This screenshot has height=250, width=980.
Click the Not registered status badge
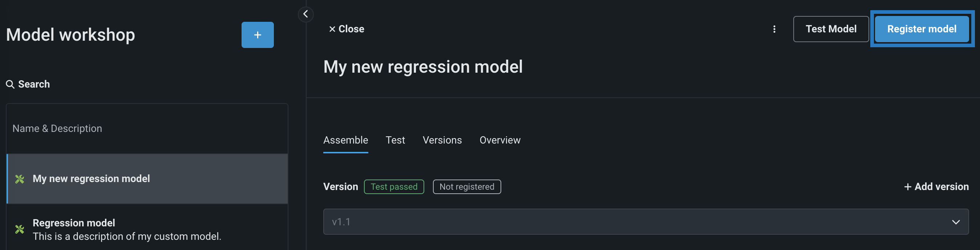[x=466, y=187]
